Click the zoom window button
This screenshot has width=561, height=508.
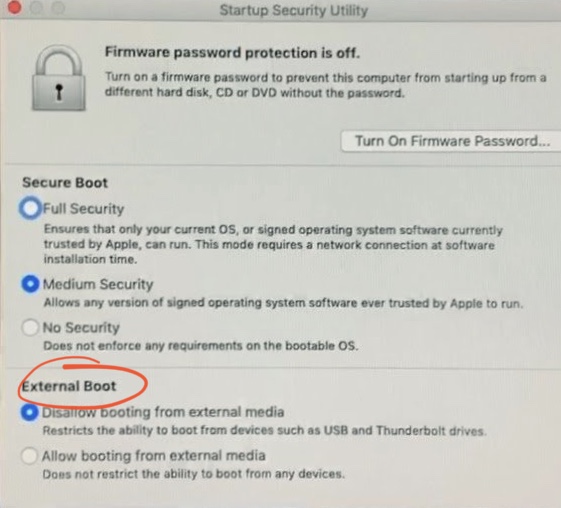pyautogui.click(x=58, y=7)
